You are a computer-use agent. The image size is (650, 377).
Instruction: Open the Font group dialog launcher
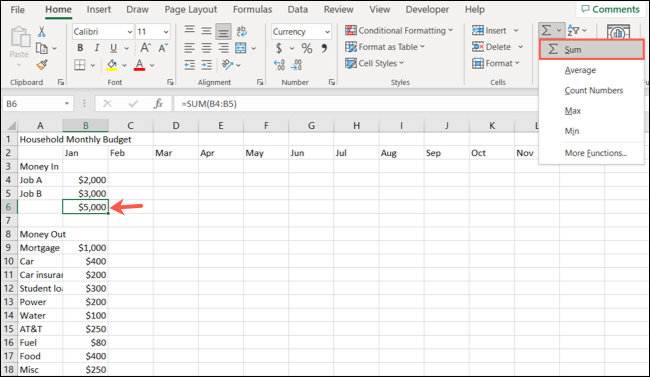tap(170, 83)
